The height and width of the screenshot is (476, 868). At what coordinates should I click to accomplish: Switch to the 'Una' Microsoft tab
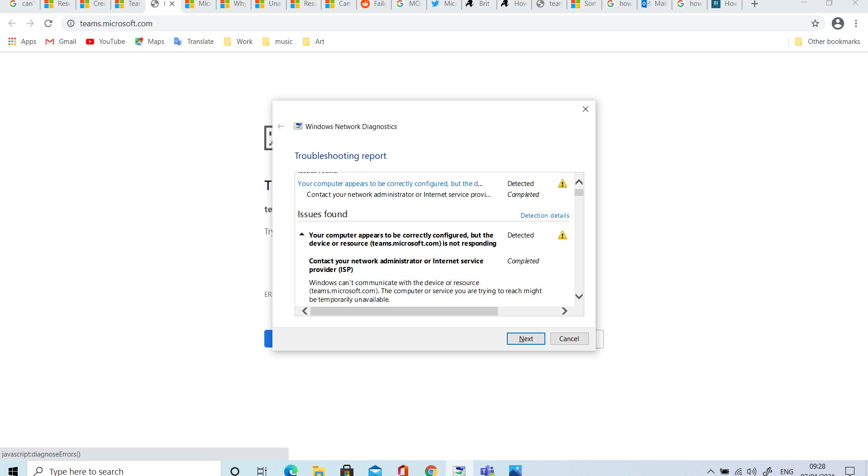pos(268,4)
